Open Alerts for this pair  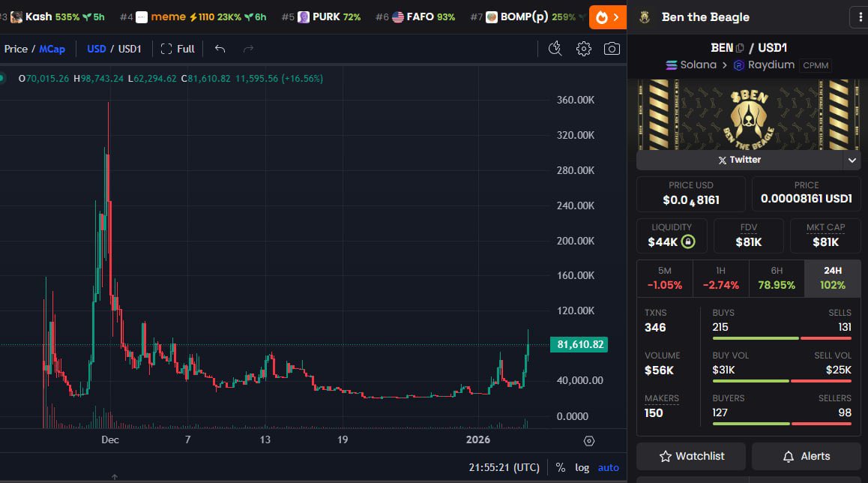[x=806, y=456]
